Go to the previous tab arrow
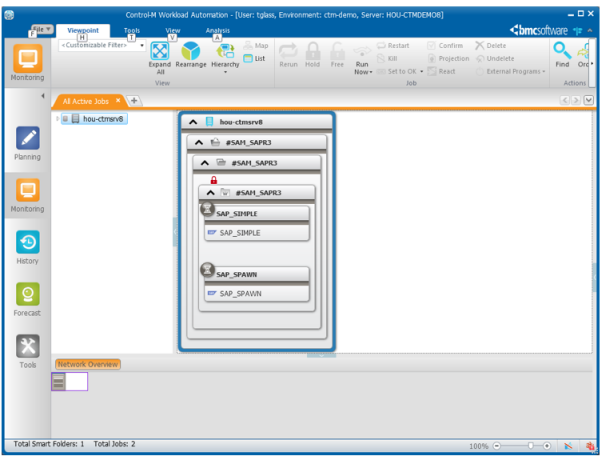 565,101
